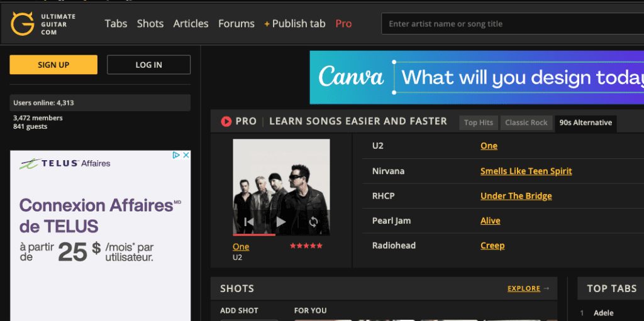Click the Canva logo in banner

click(351, 77)
